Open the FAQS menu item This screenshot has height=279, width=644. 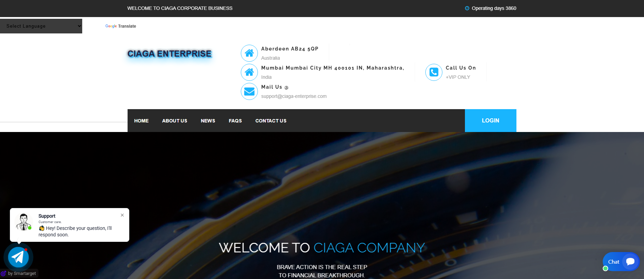pos(235,121)
